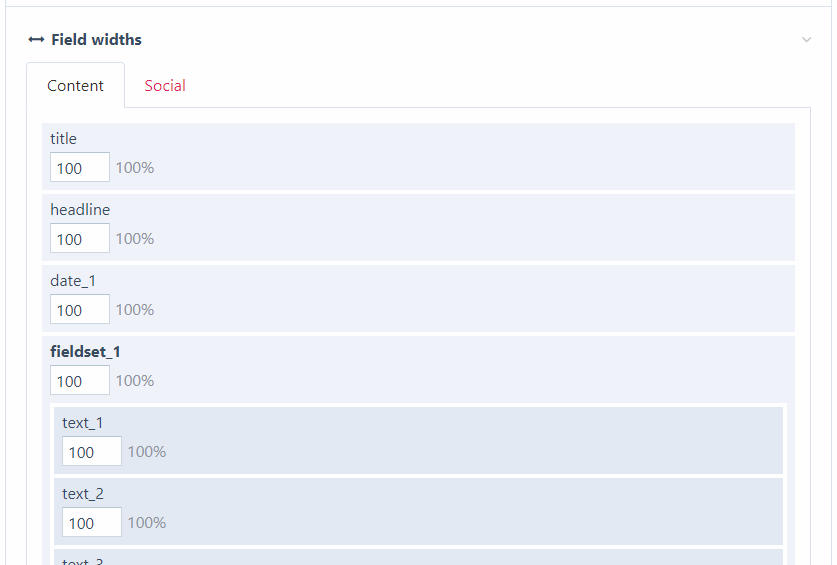Focus the fieldset_1 width input
The width and height of the screenshot is (837, 565).
pyautogui.click(x=80, y=380)
